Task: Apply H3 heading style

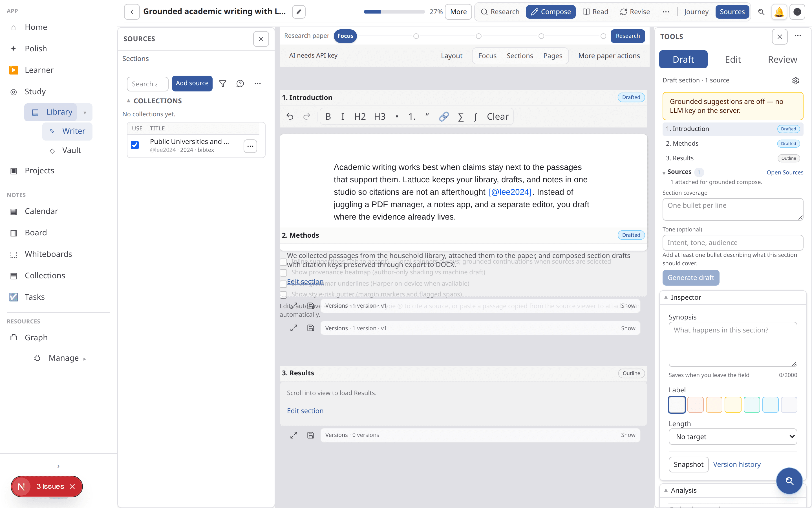Action: pos(379,117)
